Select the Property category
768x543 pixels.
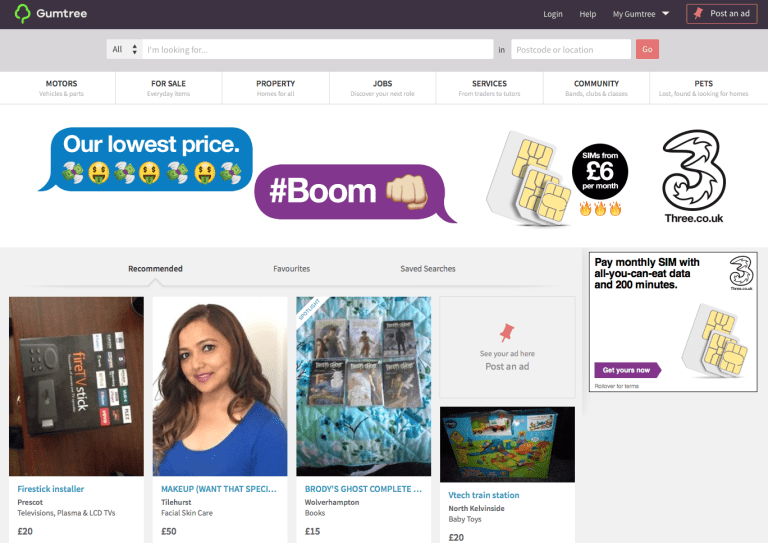point(275,88)
